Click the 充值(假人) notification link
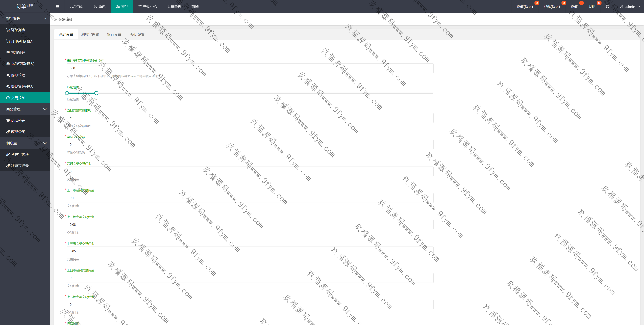Viewport: 644px width, 325px height. pos(525,7)
